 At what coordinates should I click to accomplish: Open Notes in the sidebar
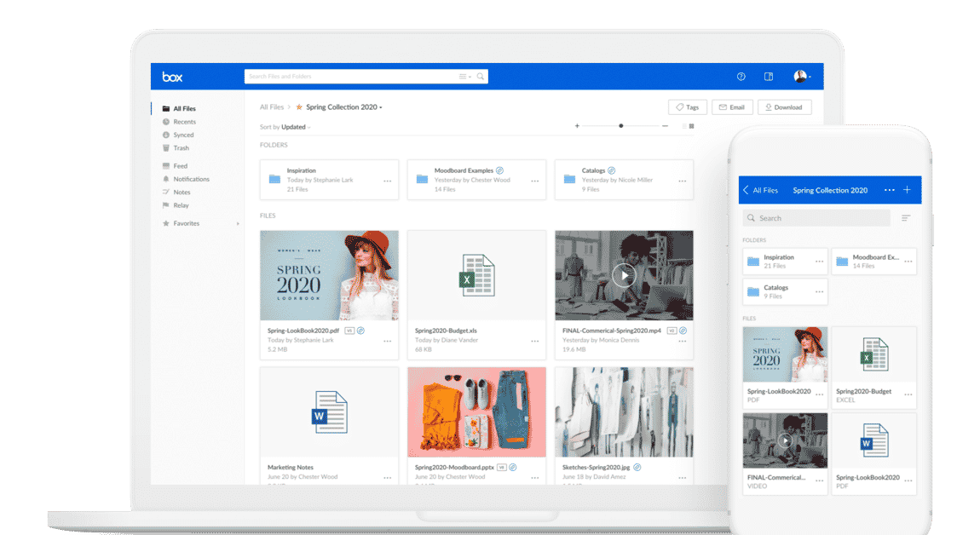176,192
